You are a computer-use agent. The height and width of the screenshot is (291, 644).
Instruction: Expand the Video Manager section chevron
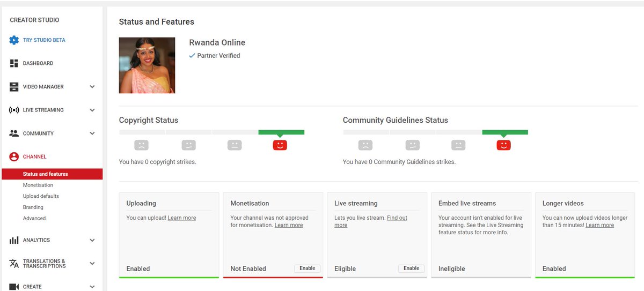[x=92, y=87]
